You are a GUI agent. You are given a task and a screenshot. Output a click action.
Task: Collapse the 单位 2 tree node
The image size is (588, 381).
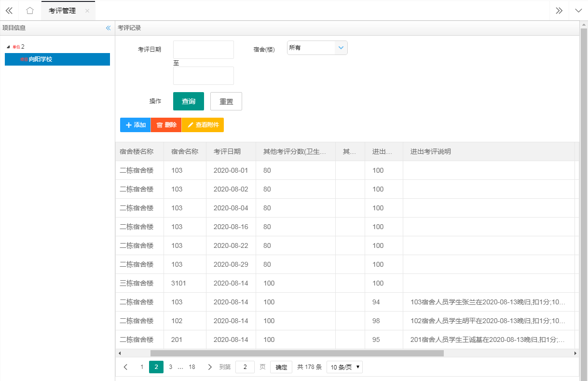point(8,47)
